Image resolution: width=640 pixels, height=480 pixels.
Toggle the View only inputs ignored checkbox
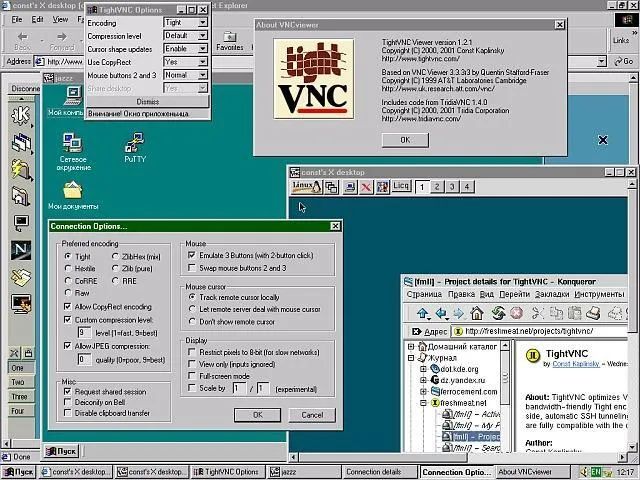pos(191,364)
